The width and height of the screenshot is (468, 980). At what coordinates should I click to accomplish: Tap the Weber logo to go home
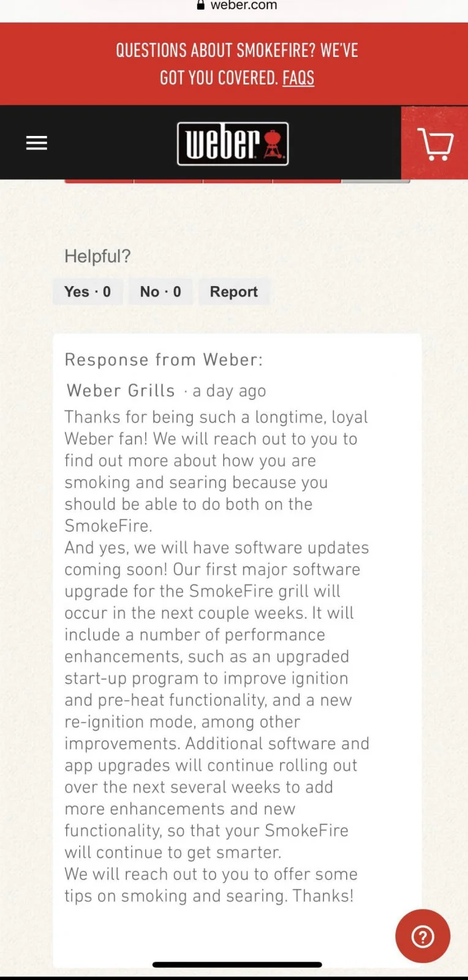click(233, 144)
